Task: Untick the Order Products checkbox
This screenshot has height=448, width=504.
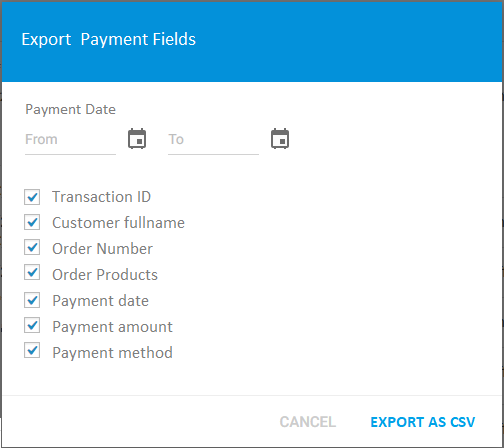Action: click(32, 273)
